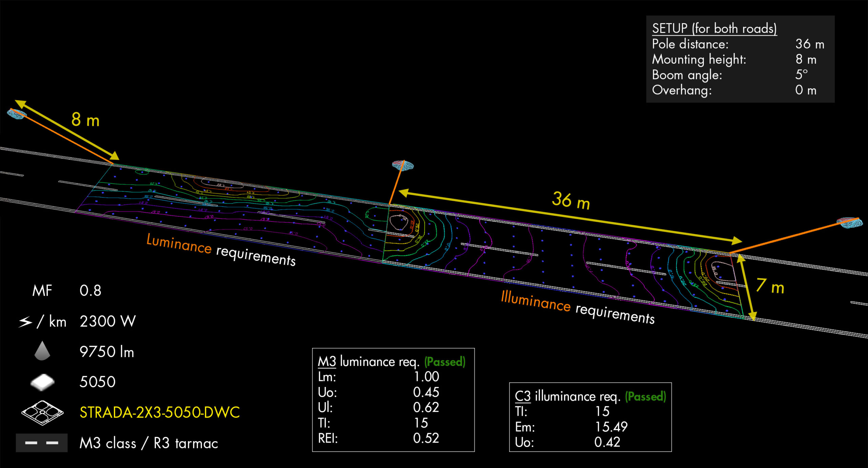Click the STRADA-2X3-5050-DWC yellow text
This screenshot has height=468, width=868.
(x=159, y=412)
